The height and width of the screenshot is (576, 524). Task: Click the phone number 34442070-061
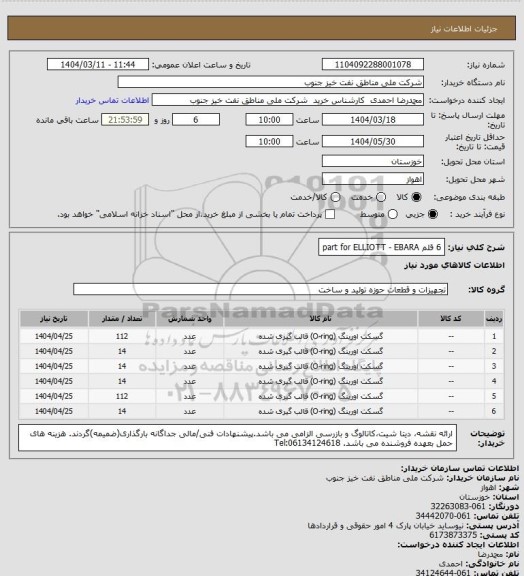(443, 516)
